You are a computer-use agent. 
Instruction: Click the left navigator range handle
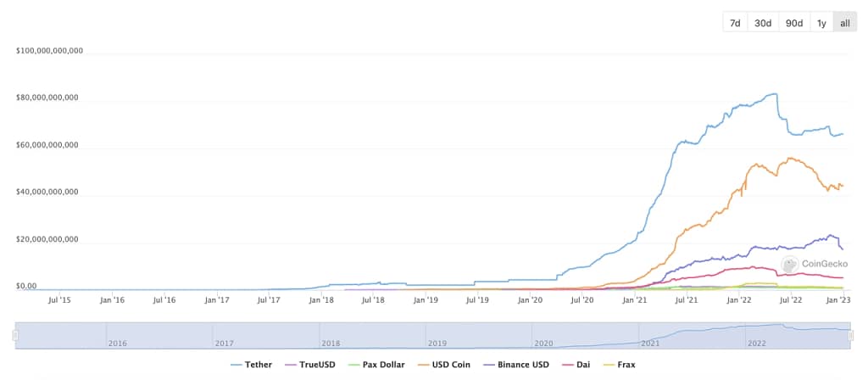15,336
